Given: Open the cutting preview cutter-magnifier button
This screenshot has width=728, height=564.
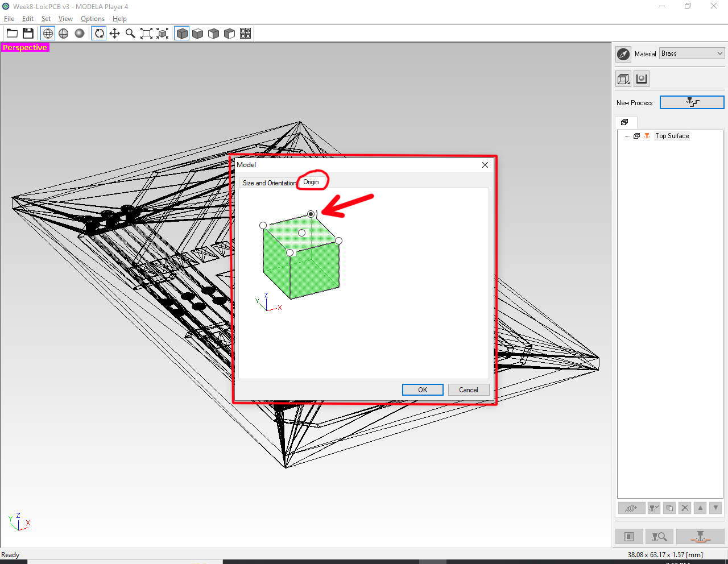Looking at the screenshot, I should (x=659, y=537).
